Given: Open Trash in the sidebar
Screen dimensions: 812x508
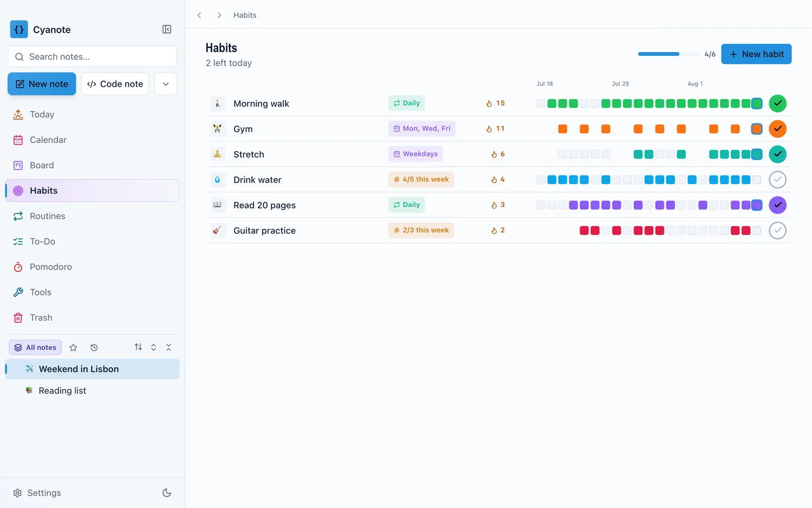Looking at the screenshot, I should click(92, 318).
